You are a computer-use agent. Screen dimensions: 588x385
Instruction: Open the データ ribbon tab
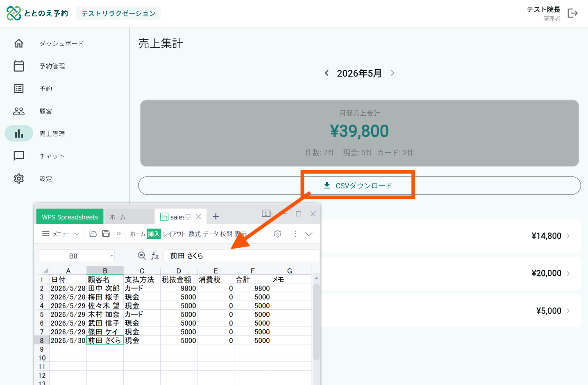tap(211, 234)
